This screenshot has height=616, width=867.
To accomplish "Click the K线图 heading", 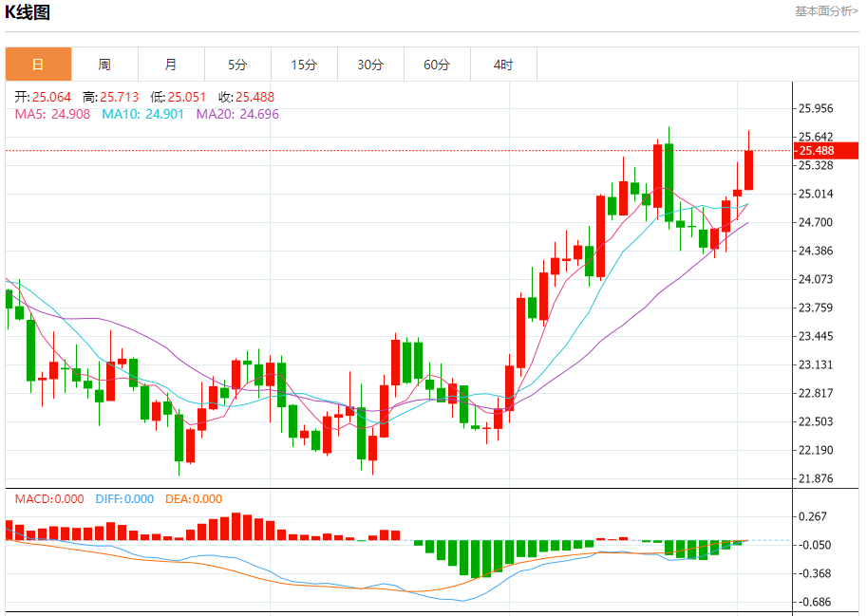I will tap(28, 11).
